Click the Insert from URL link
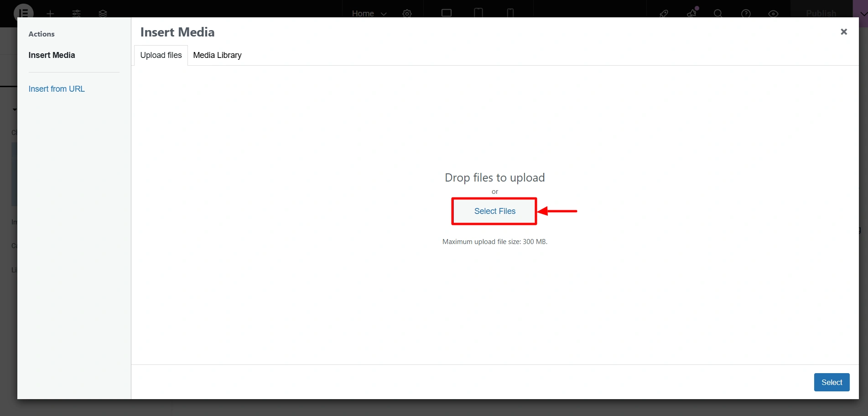 (57, 89)
